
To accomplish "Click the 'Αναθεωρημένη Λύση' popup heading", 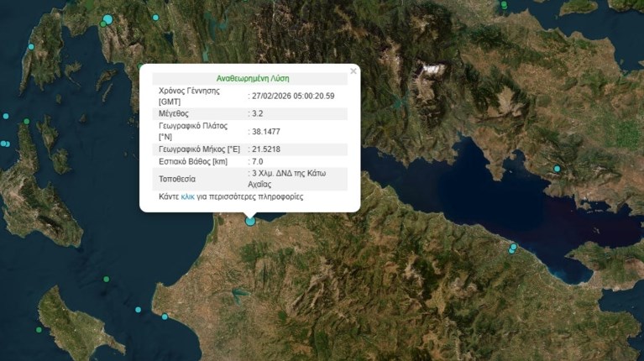I will click(x=249, y=78).
